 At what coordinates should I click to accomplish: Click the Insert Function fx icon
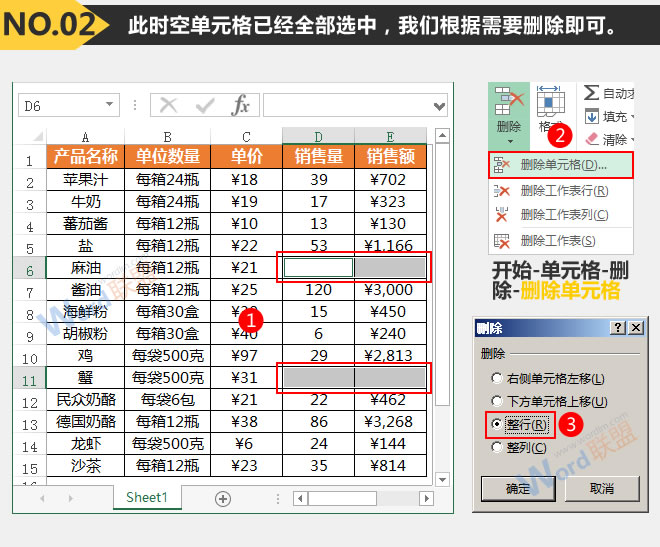240,106
